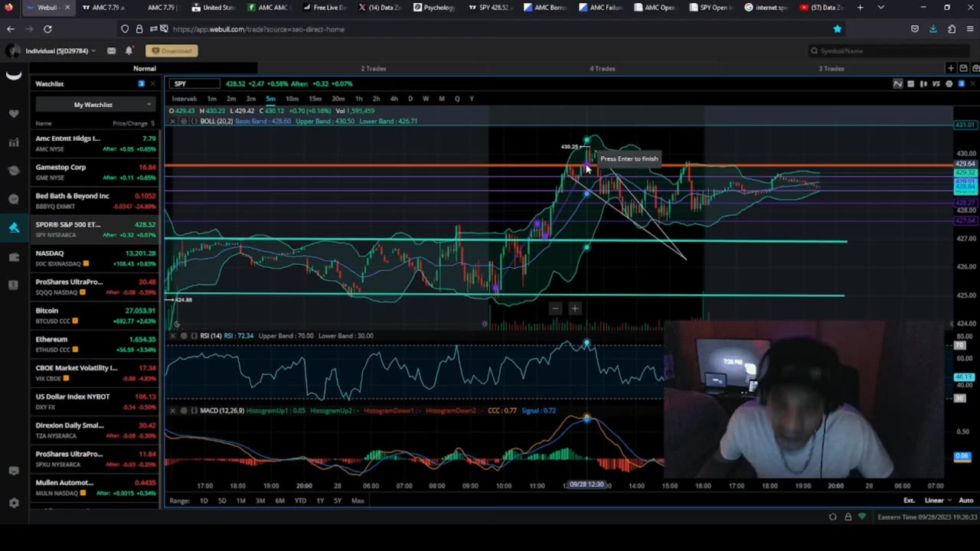Toggle Ext. extended hours
Image resolution: width=980 pixels, height=551 pixels.
[x=909, y=500]
